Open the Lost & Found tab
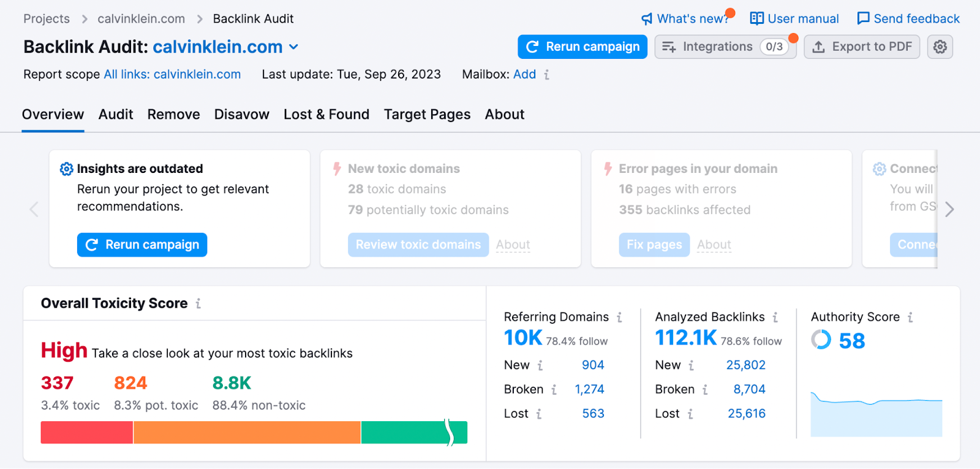Image resolution: width=980 pixels, height=469 pixels. pyautogui.click(x=326, y=115)
